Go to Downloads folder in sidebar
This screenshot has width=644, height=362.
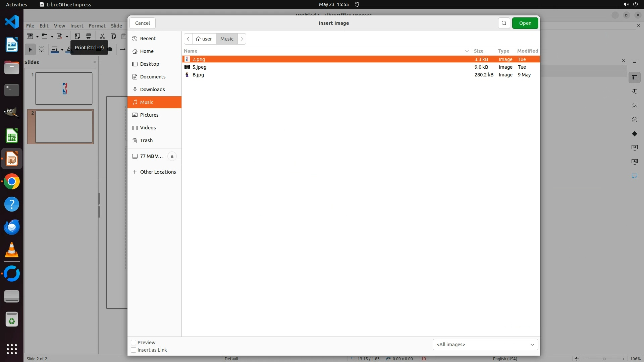[x=152, y=89]
